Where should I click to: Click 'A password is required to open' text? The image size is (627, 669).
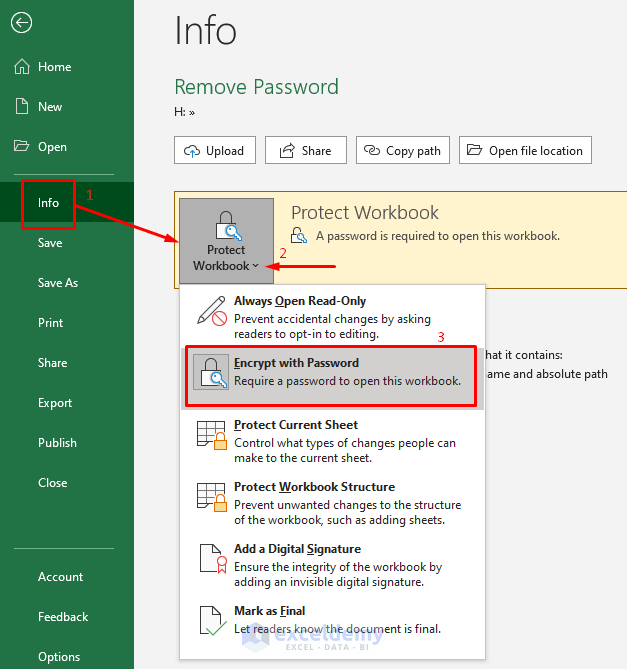pos(438,236)
